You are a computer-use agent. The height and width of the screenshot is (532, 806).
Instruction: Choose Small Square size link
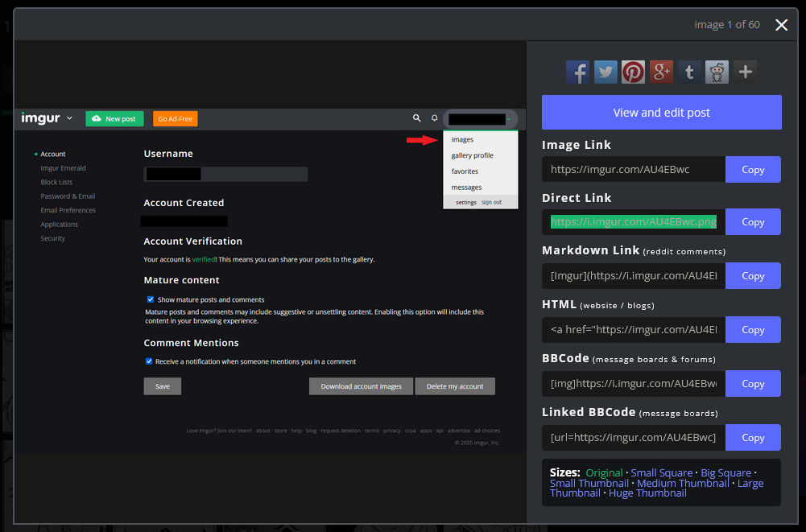pyautogui.click(x=661, y=472)
